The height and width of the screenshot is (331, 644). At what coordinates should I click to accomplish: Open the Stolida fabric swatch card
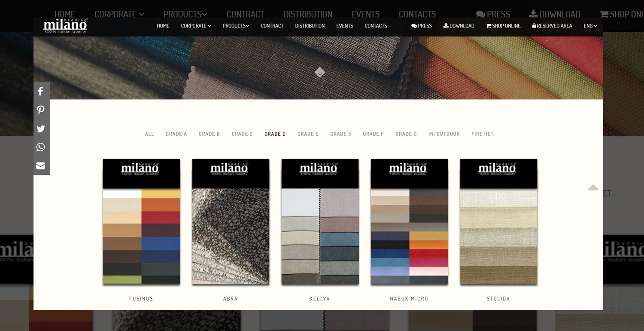498,221
